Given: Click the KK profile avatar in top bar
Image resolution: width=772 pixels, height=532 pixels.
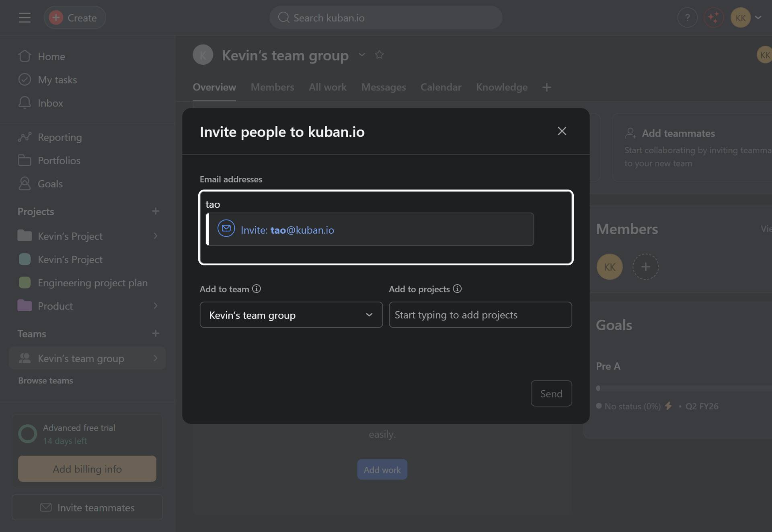Looking at the screenshot, I should point(740,18).
